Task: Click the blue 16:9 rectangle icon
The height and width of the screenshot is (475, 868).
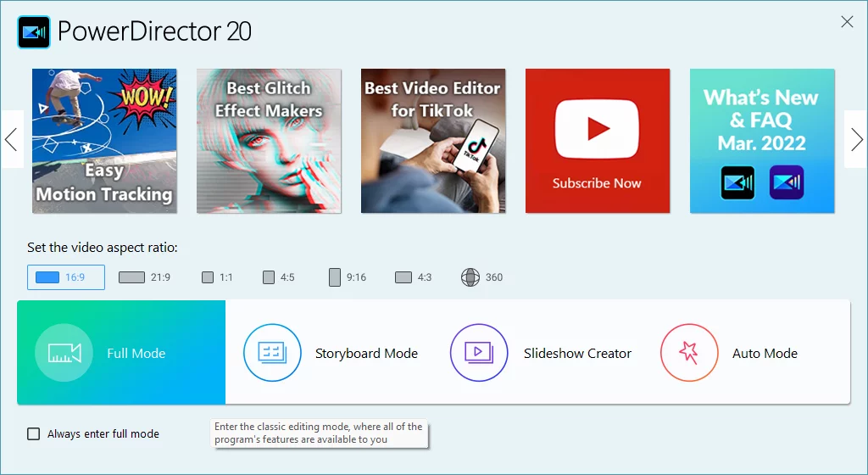Action: [x=47, y=277]
